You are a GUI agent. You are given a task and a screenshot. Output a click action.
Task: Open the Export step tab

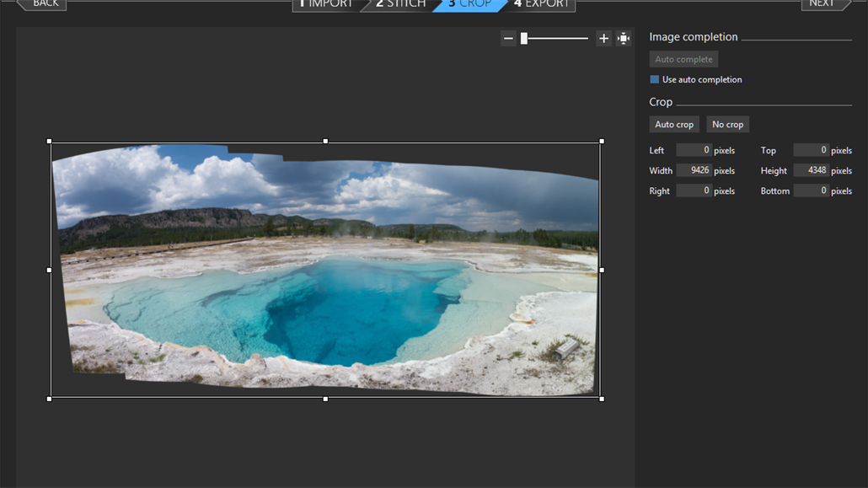pos(541,4)
